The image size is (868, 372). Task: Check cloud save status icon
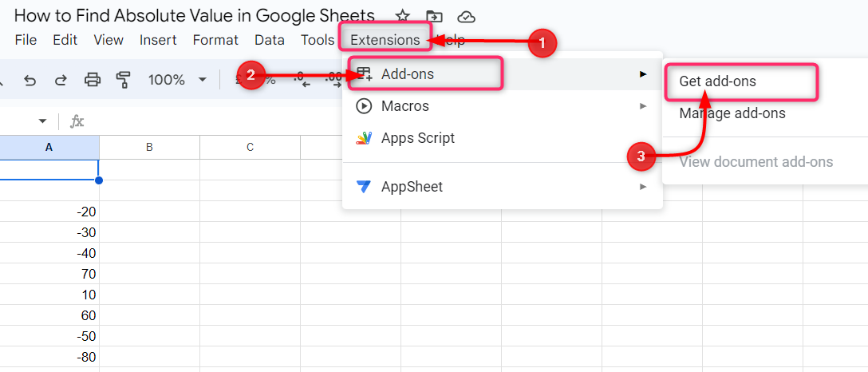[x=466, y=16]
